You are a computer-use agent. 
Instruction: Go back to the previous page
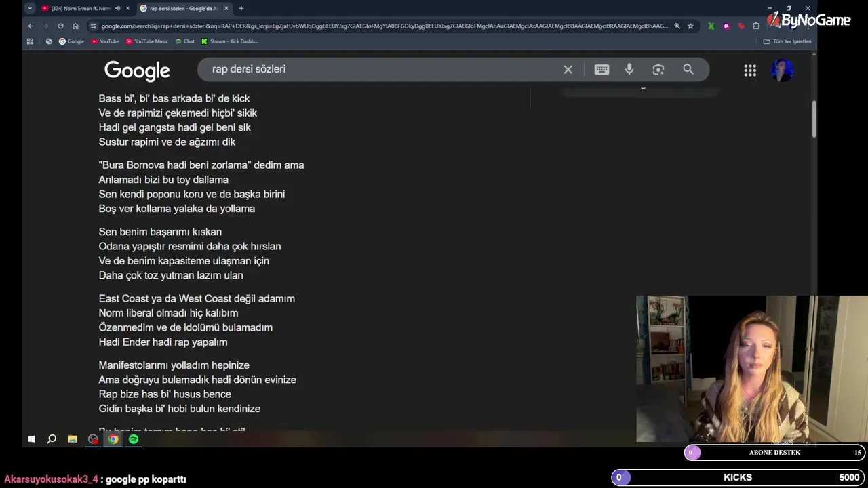(31, 26)
